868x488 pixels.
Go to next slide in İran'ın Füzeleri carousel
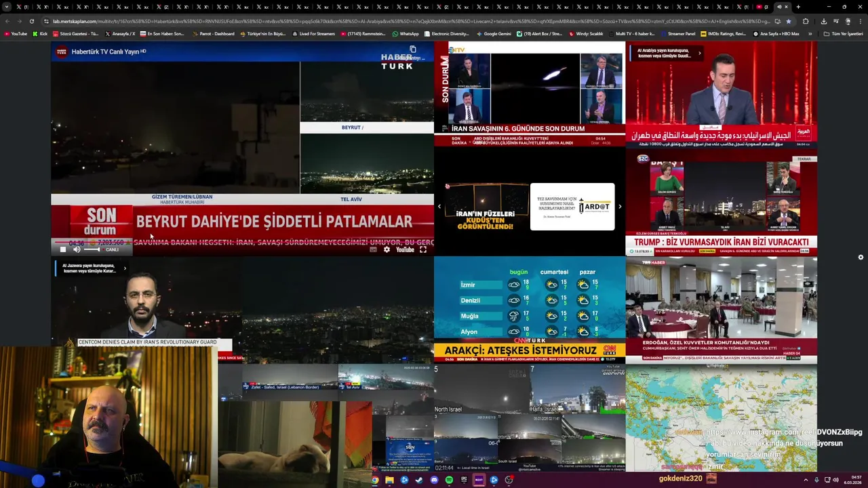click(619, 207)
